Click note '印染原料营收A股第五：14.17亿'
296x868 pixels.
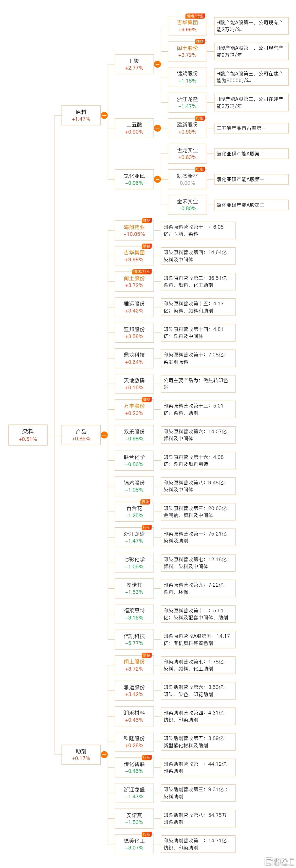tap(198, 640)
